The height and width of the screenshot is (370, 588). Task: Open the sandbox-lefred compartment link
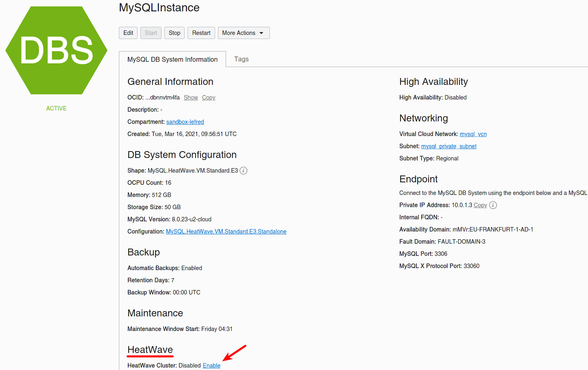185,122
